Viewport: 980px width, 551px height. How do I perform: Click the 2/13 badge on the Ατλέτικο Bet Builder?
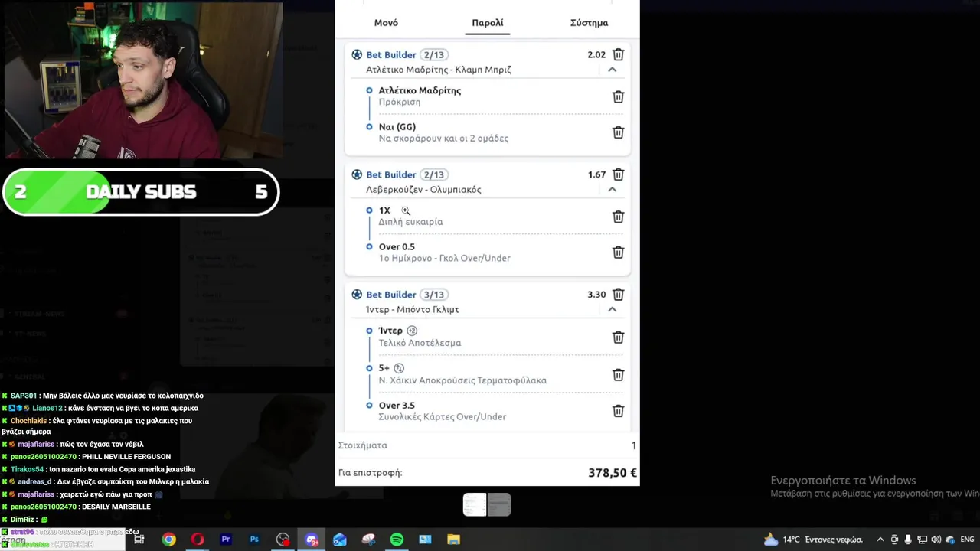(434, 55)
